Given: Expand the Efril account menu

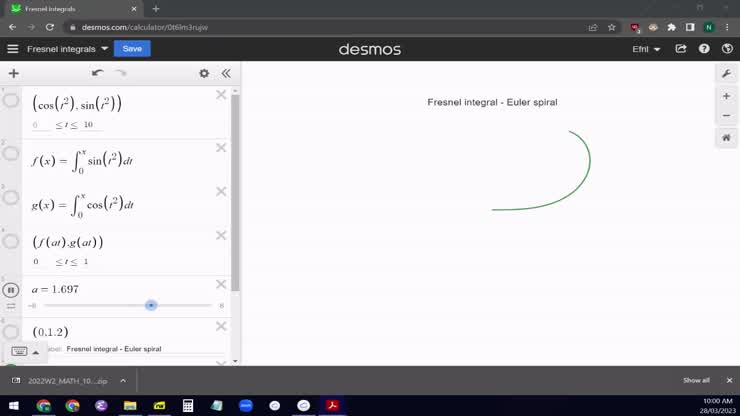Looking at the screenshot, I should click(646, 49).
